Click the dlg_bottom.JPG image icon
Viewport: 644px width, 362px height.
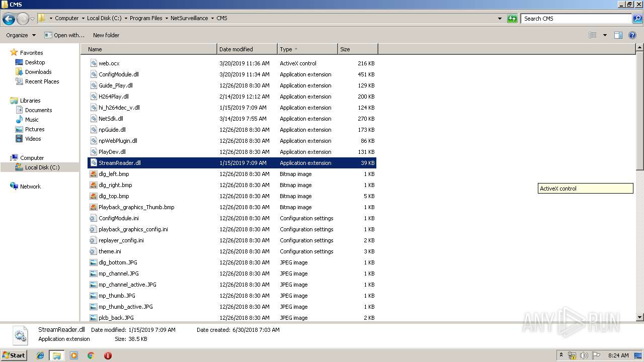click(x=94, y=262)
